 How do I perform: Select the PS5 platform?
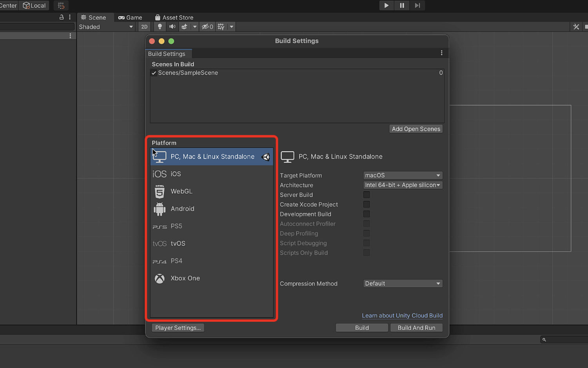click(x=212, y=226)
